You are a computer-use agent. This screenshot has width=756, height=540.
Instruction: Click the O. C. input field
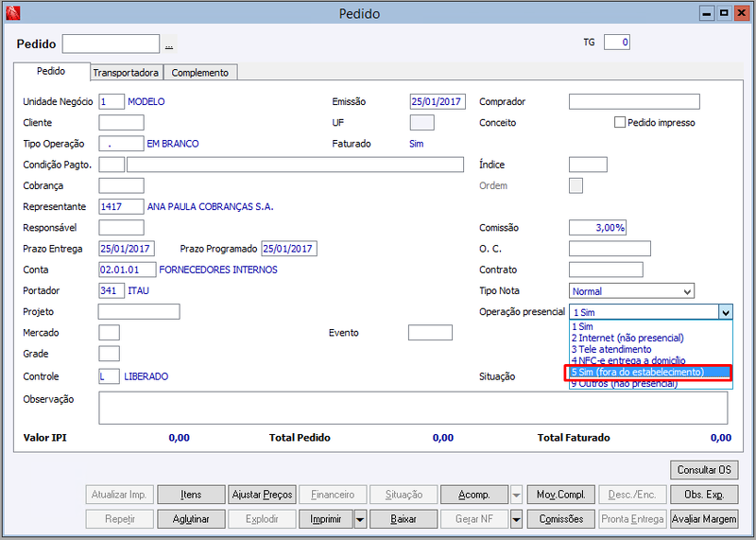(x=610, y=249)
